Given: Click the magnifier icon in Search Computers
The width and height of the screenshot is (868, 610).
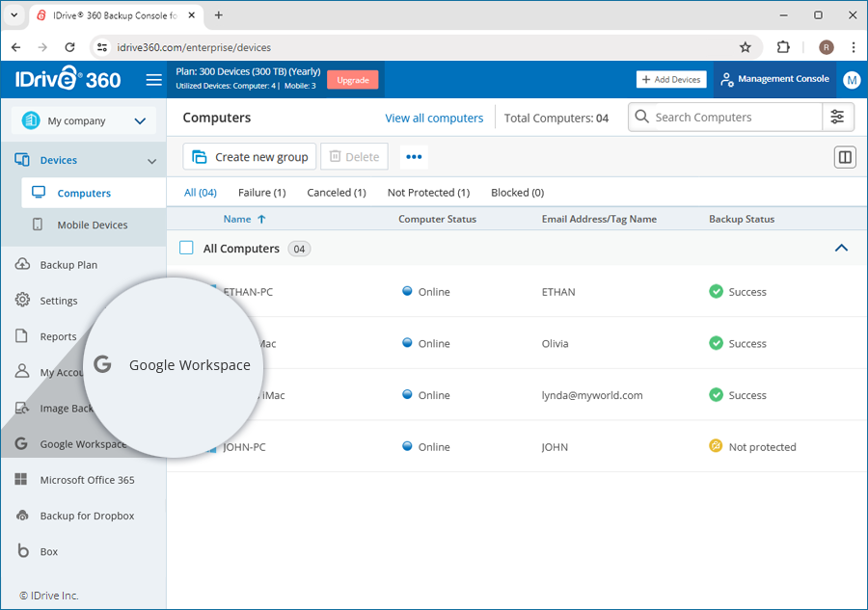Looking at the screenshot, I should (x=641, y=117).
